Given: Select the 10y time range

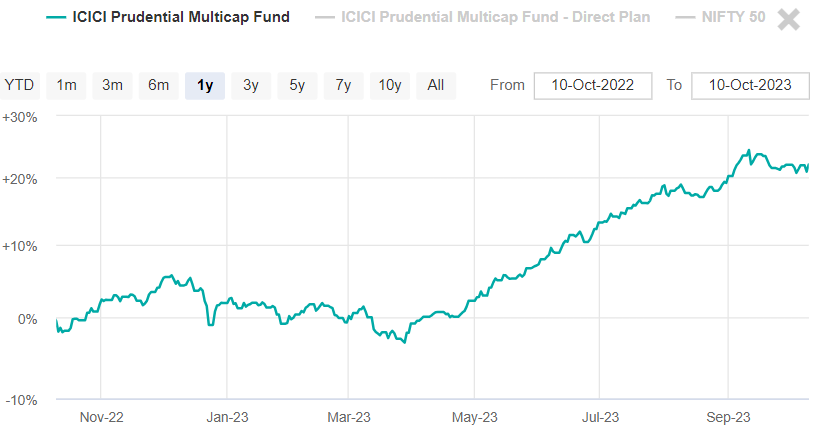Looking at the screenshot, I should [x=389, y=85].
